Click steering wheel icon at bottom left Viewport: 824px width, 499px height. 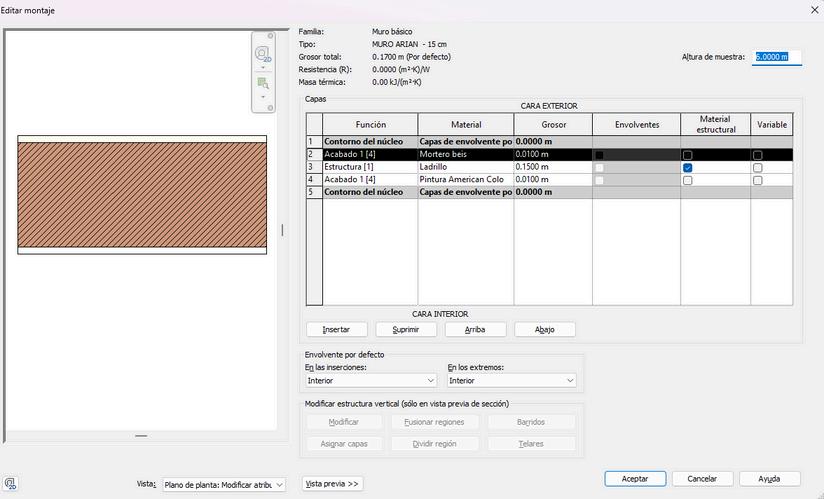coord(10,483)
